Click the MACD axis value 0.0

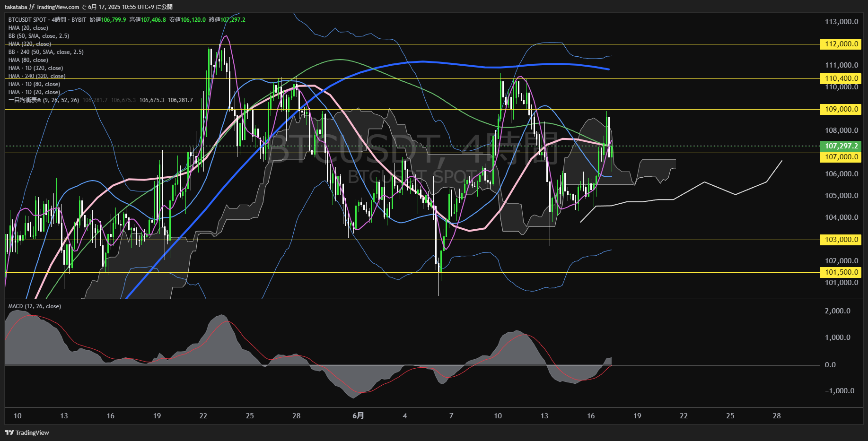coord(830,365)
